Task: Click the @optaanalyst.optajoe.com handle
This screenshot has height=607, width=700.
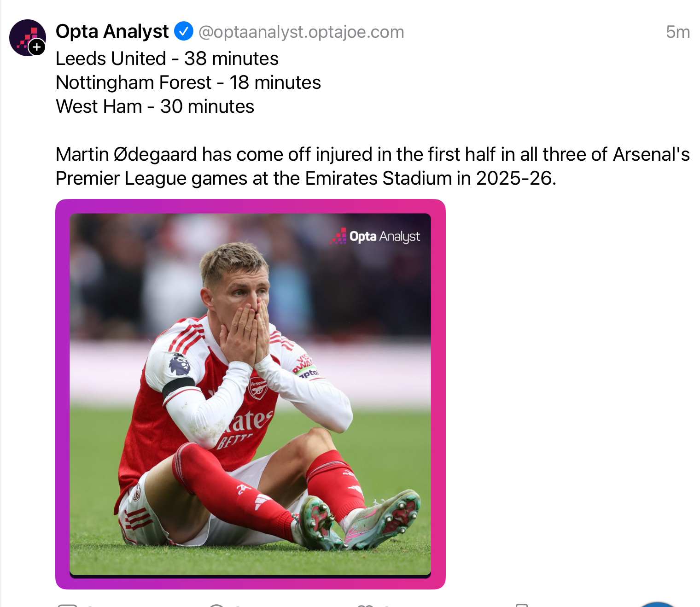Action: click(301, 32)
